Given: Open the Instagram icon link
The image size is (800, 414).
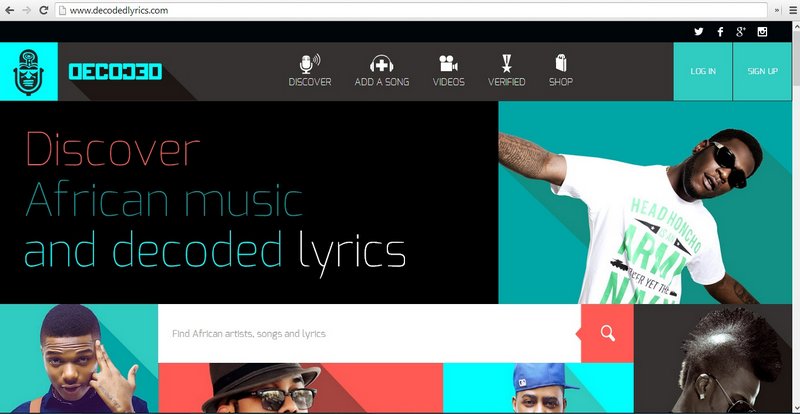Looking at the screenshot, I should point(762,32).
